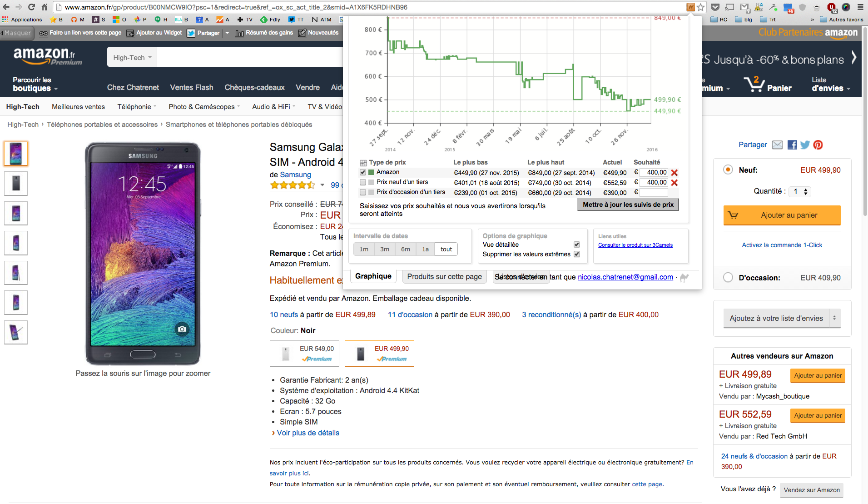Screen dimensions: 868x504
Task: Select the 3m date interval
Action: point(384,249)
